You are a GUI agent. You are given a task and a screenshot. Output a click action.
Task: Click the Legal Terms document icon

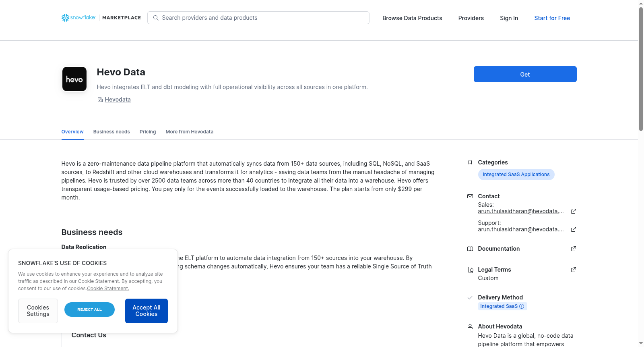click(470, 270)
